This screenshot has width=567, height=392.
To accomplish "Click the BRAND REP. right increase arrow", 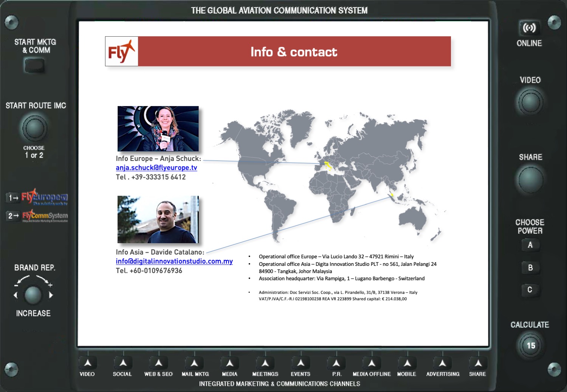I will pos(51,295).
